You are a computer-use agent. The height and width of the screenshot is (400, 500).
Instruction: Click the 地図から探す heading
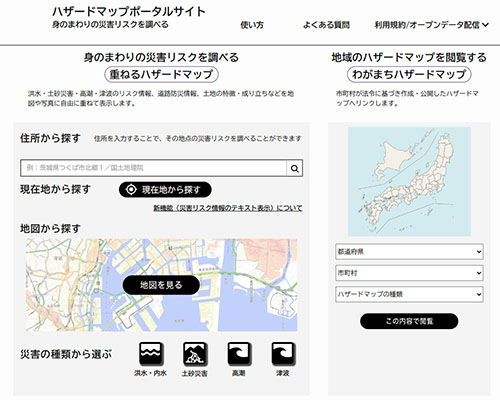[50, 229]
